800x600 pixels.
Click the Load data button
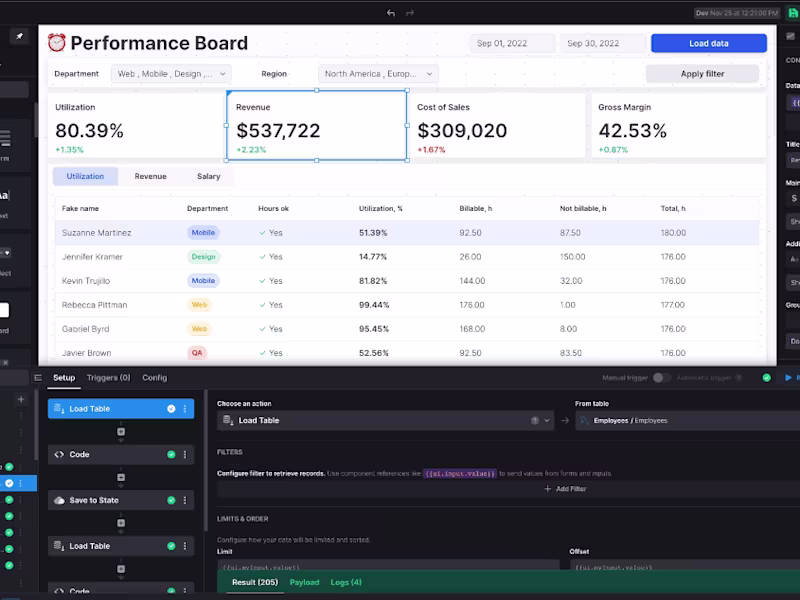[x=709, y=43]
